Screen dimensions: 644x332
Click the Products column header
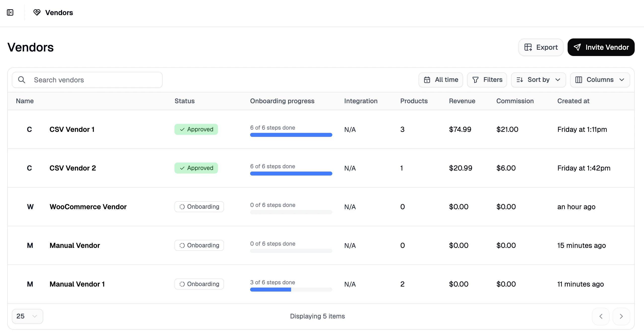[414, 101]
